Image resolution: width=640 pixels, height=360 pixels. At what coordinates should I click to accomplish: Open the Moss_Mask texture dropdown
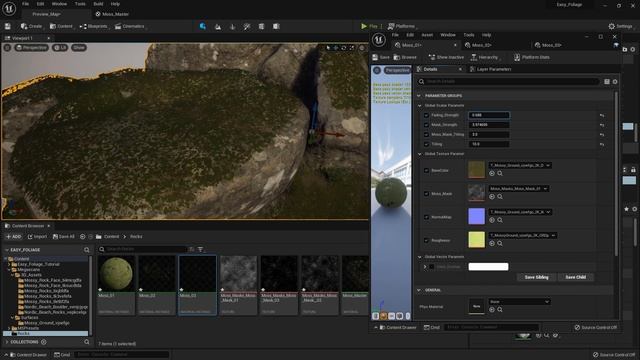(x=519, y=189)
